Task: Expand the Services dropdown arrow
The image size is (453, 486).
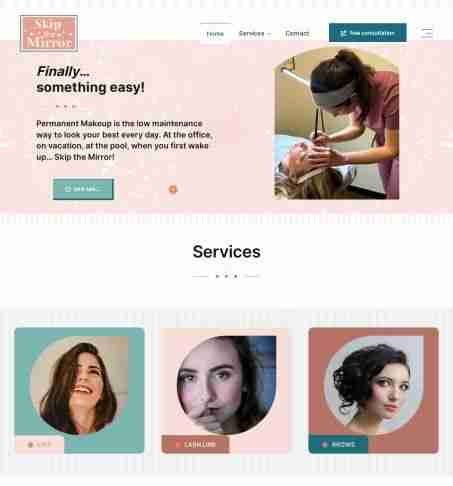Action: tap(269, 34)
